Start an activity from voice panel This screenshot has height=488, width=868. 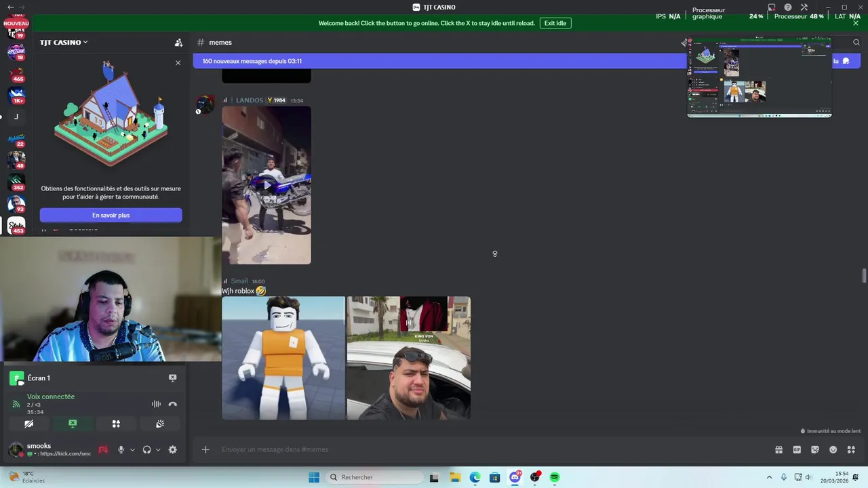pos(116,424)
